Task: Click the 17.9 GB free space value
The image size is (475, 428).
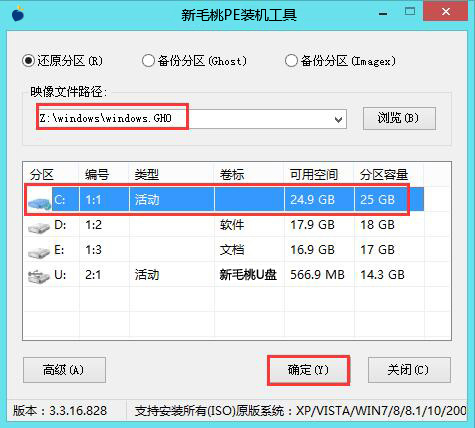Action: tap(312, 225)
